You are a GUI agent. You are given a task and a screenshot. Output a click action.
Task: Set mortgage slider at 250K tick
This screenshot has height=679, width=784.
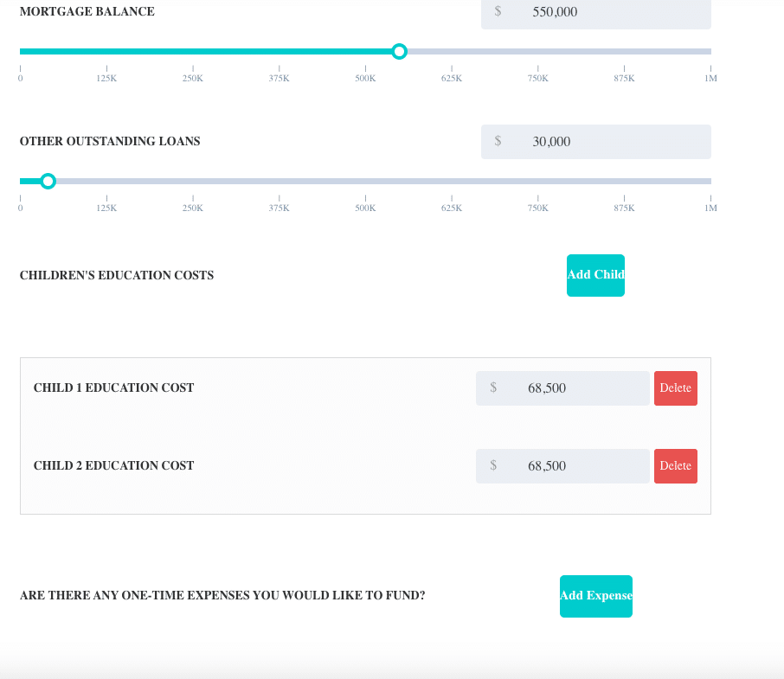(x=193, y=51)
